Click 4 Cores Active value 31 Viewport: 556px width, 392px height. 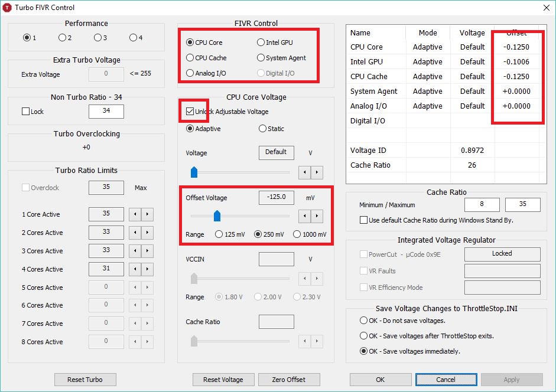(x=106, y=269)
